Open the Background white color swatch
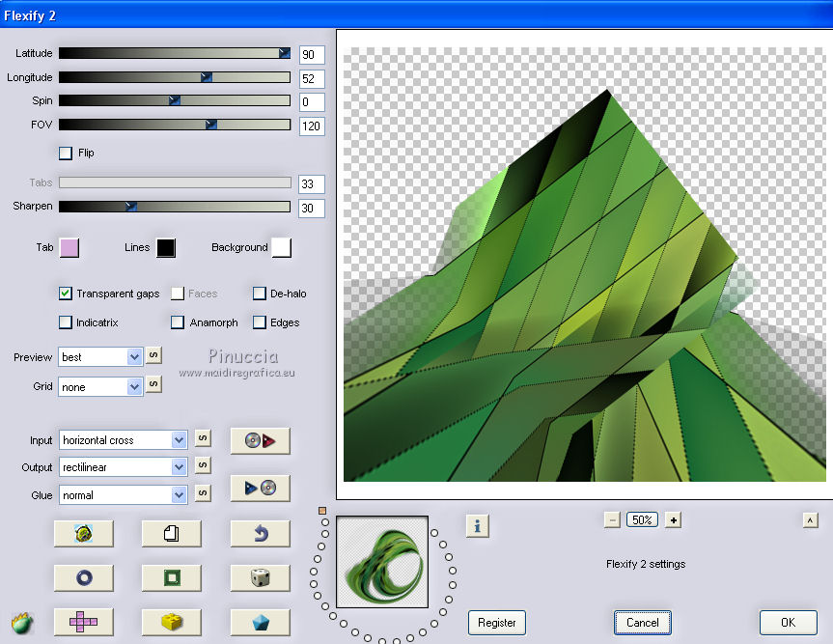The height and width of the screenshot is (644, 833). point(282,247)
